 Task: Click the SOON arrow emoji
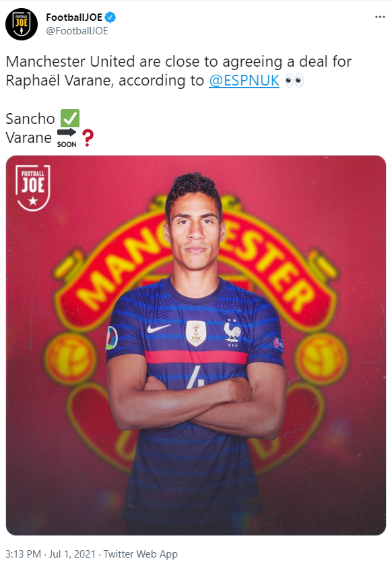67,138
